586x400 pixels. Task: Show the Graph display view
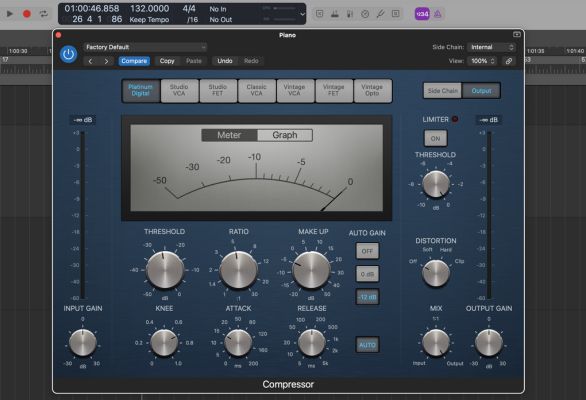pos(285,135)
